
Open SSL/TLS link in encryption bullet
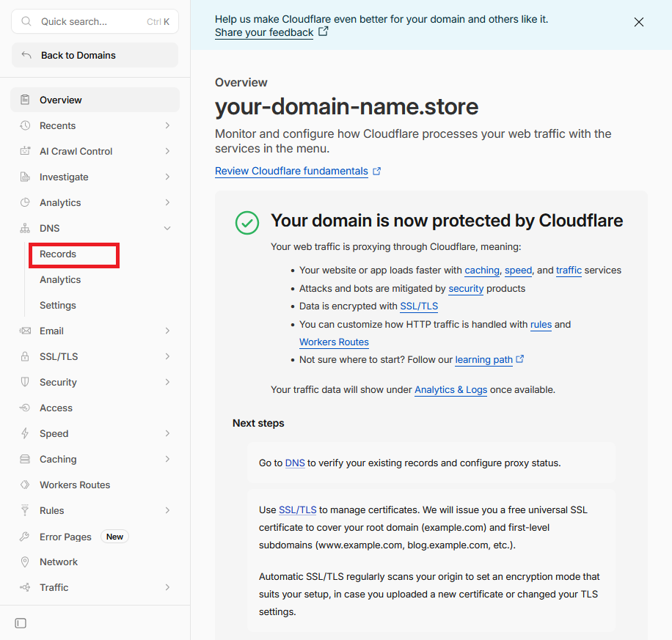tap(419, 306)
